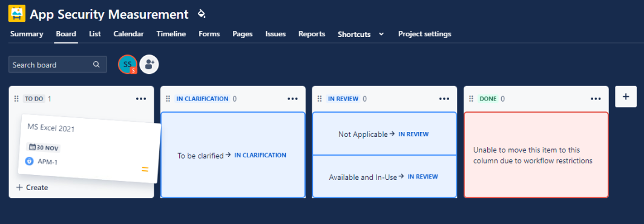Click the add people icon
The height and width of the screenshot is (224, 644).
pyautogui.click(x=149, y=64)
